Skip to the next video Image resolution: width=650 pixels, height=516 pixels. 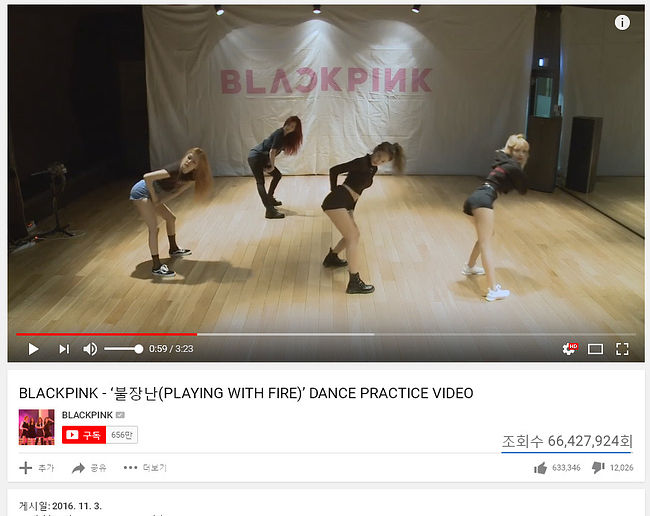coord(64,349)
